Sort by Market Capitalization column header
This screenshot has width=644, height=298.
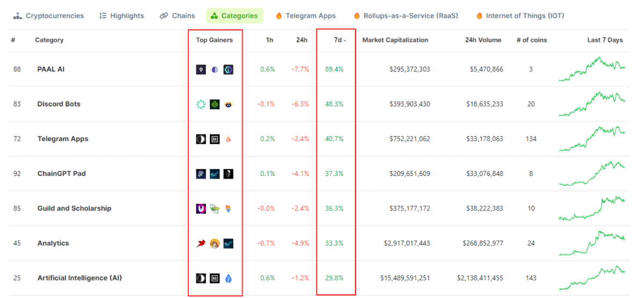point(396,40)
